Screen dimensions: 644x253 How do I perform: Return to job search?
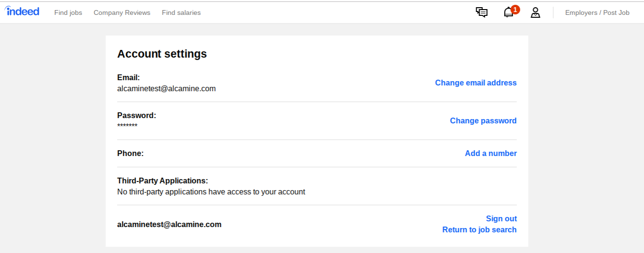click(x=479, y=229)
